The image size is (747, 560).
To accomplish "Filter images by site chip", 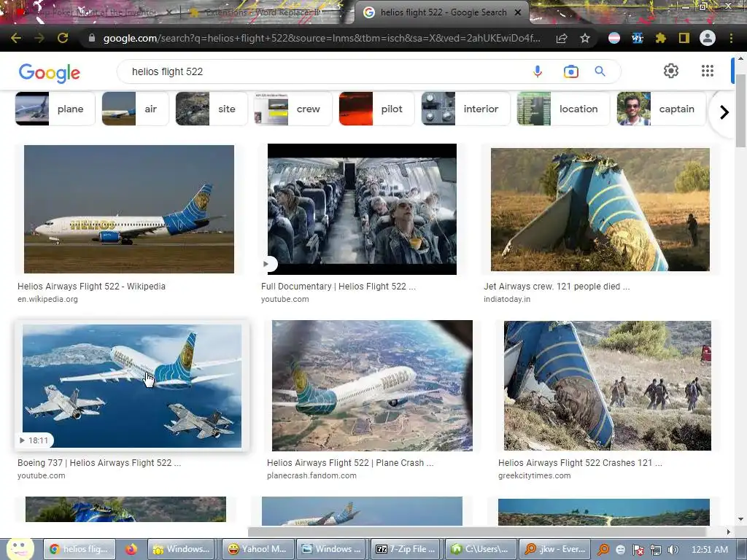I will tap(212, 109).
